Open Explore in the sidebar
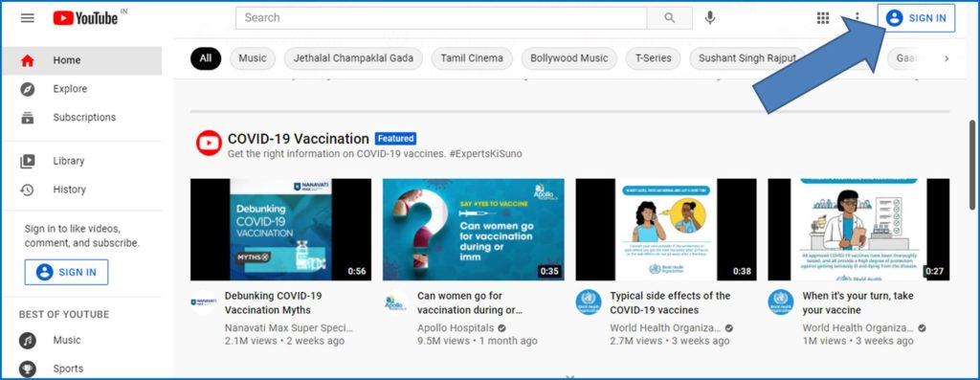This screenshot has height=380, width=980. click(x=81, y=89)
